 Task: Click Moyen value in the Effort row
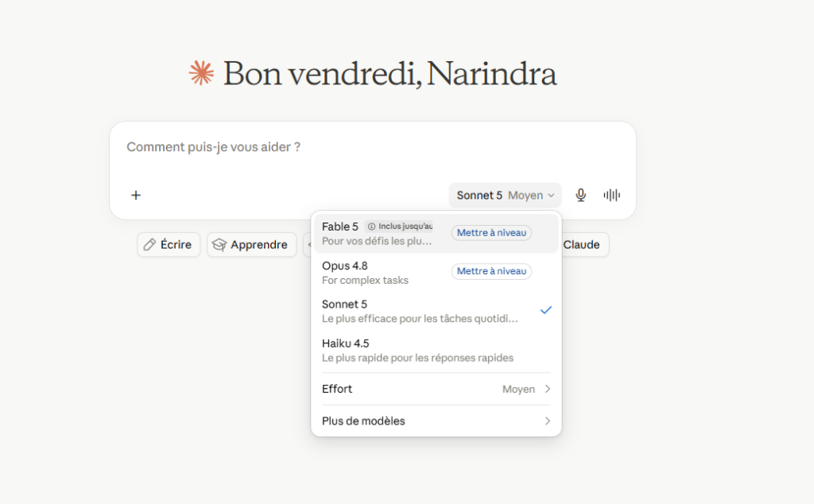518,390
